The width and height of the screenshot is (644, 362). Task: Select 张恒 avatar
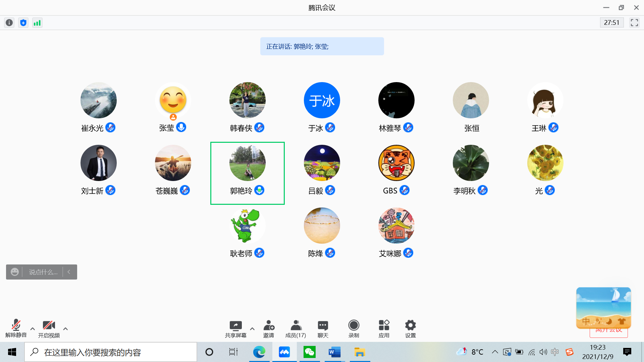[x=471, y=100]
